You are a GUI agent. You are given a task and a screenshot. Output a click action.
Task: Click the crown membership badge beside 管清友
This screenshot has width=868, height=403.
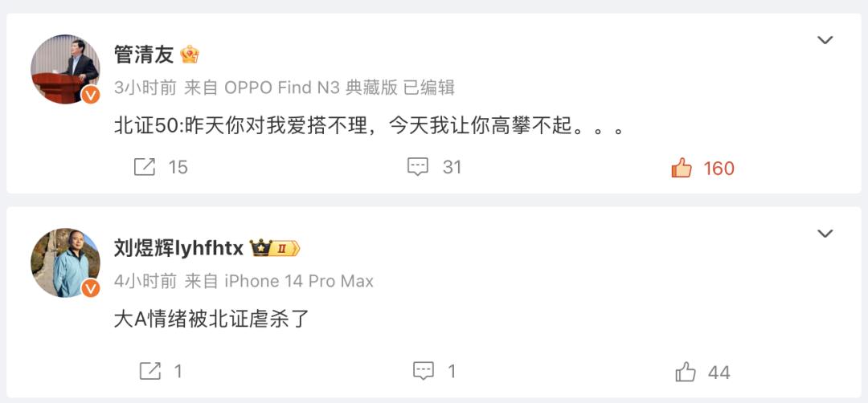coord(190,55)
